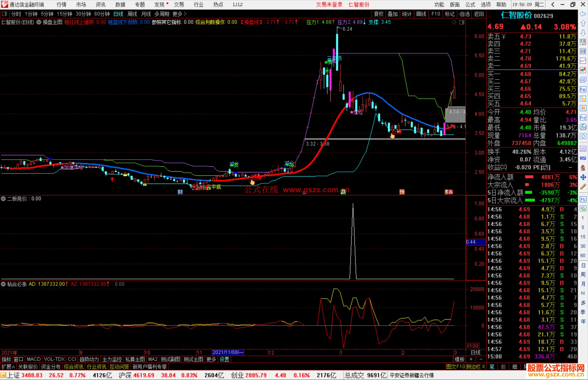Viewport: 588px width, 380px height.
Task: Select the 周线 period tab
Action: click(132, 14)
